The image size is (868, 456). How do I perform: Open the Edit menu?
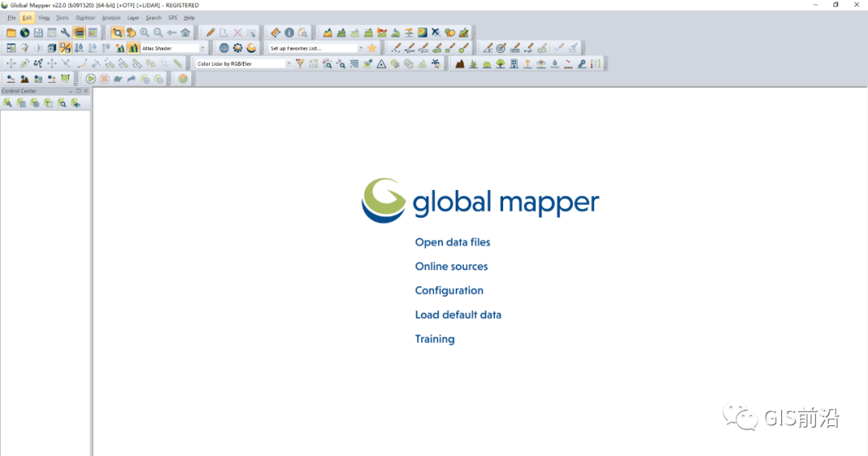pyautogui.click(x=27, y=18)
